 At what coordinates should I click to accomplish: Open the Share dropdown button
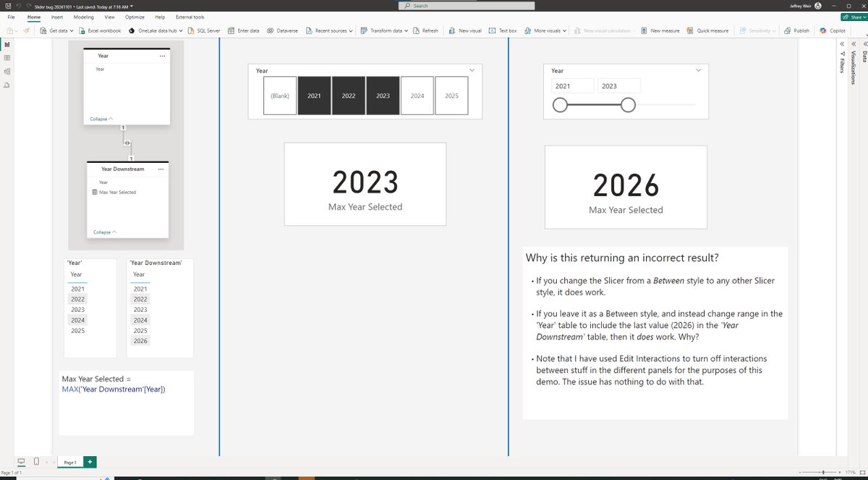(x=854, y=17)
